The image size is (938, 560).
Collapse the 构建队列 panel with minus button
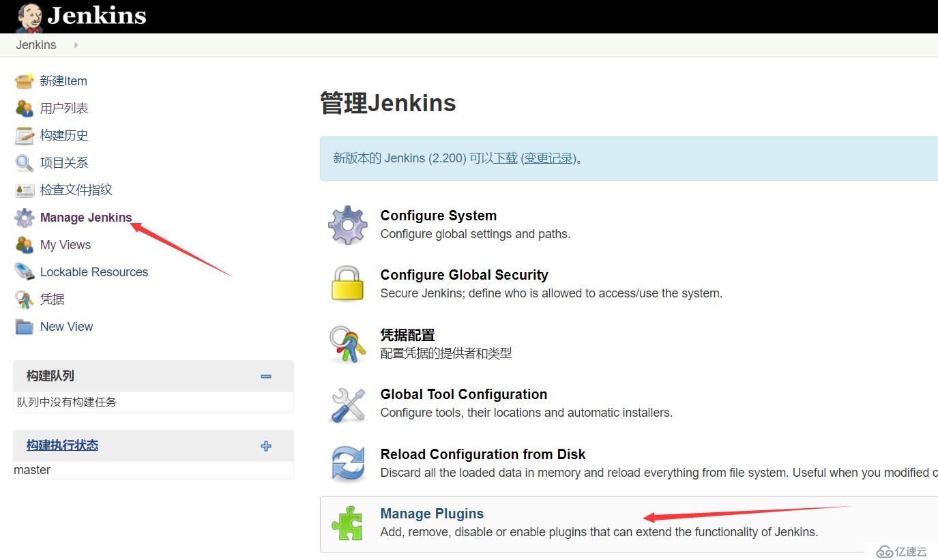click(266, 376)
